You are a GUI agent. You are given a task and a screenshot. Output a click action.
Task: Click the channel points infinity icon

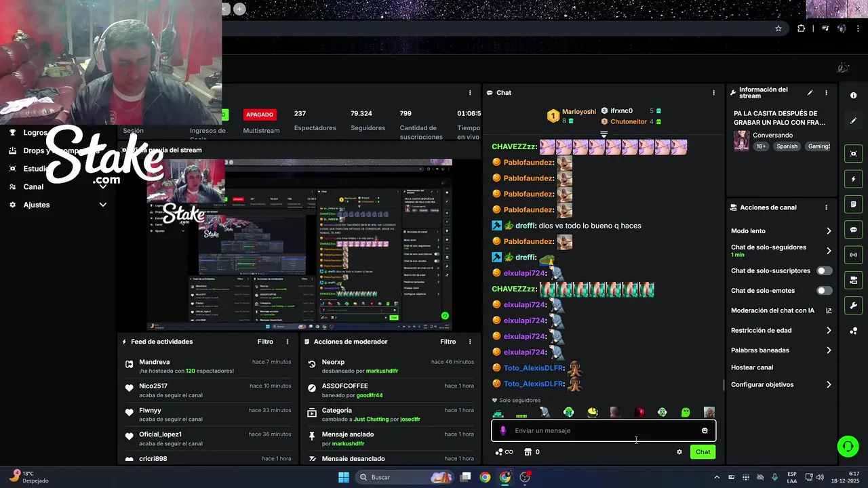(504, 452)
